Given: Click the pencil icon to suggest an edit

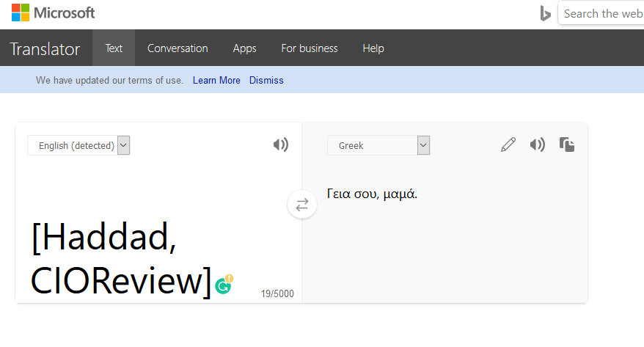Looking at the screenshot, I should point(508,145).
